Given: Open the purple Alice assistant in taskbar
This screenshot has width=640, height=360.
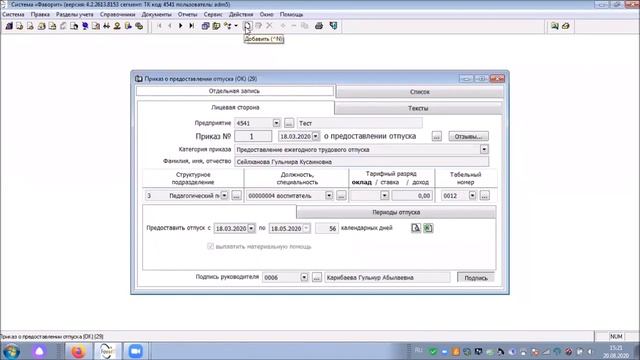Looking at the screenshot, I should coord(39,351).
